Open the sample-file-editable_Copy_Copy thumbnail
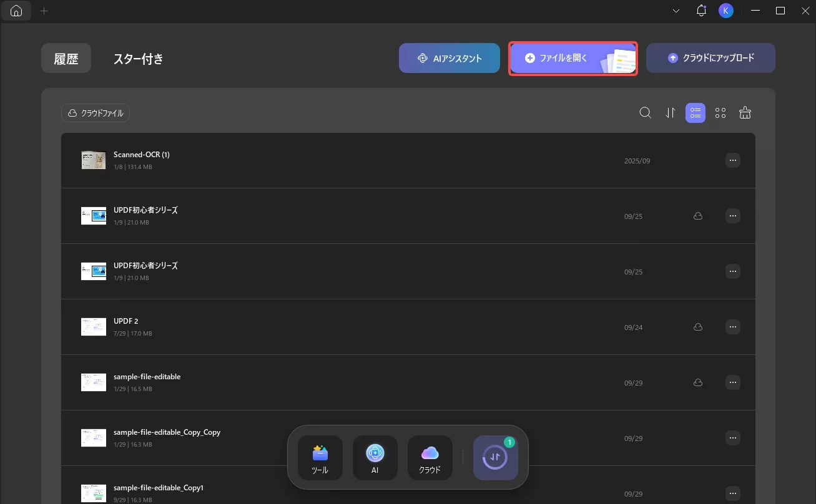The height and width of the screenshot is (504, 816). click(x=94, y=438)
